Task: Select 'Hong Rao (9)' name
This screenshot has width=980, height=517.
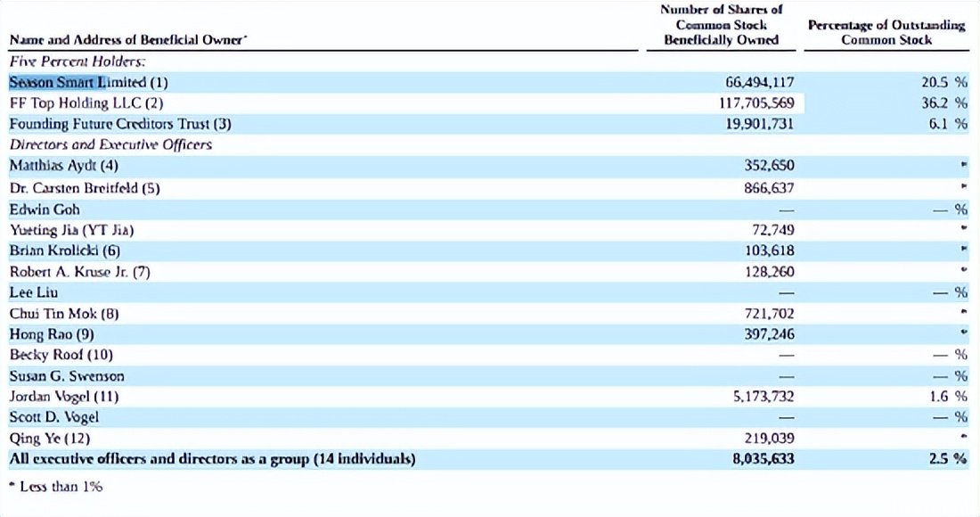Action: point(52,334)
